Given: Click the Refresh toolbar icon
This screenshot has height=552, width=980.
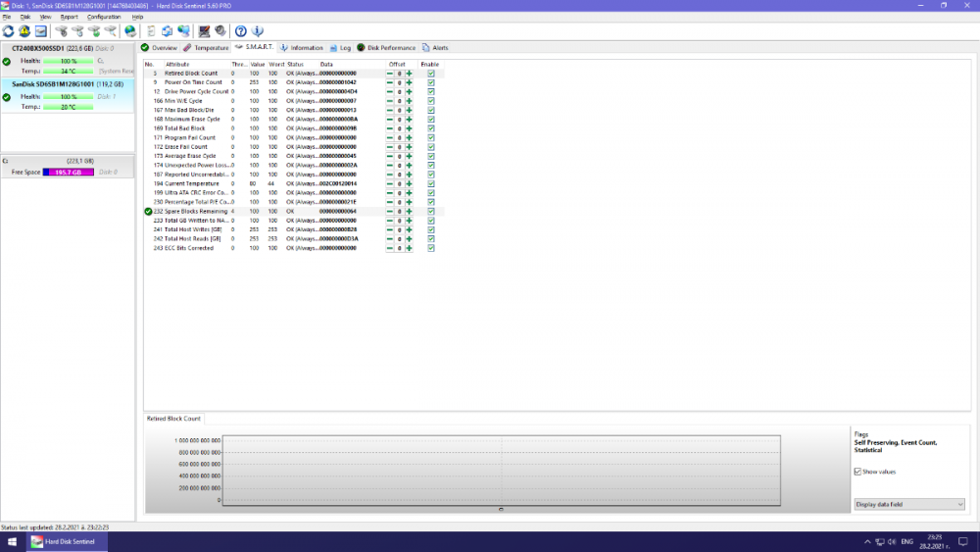Looking at the screenshot, I should pyautogui.click(x=9, y=31).
